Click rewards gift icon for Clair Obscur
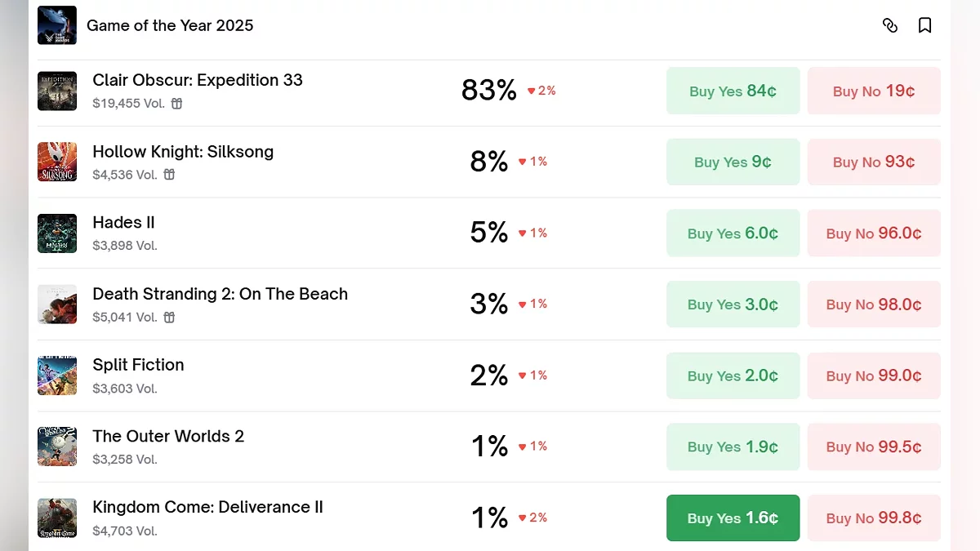The width and height of the screenshot is (980, 551). (x=176, y=104)
